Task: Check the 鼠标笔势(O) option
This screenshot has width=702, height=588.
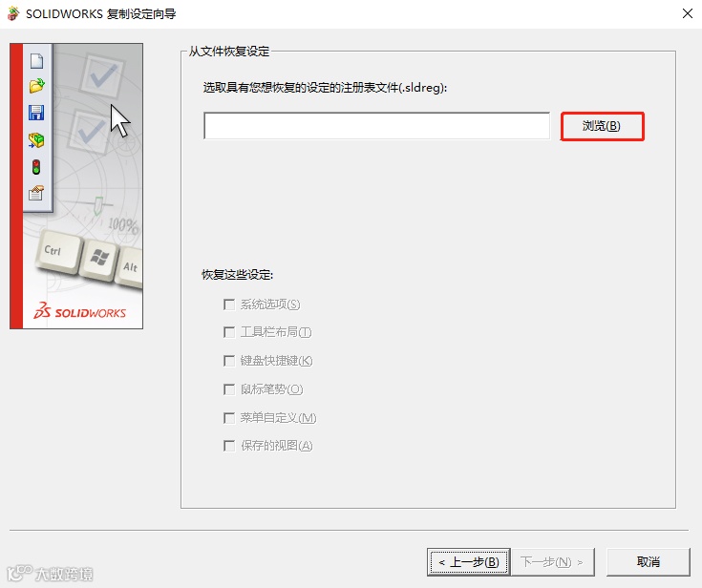Action: [x=229, y=389]
